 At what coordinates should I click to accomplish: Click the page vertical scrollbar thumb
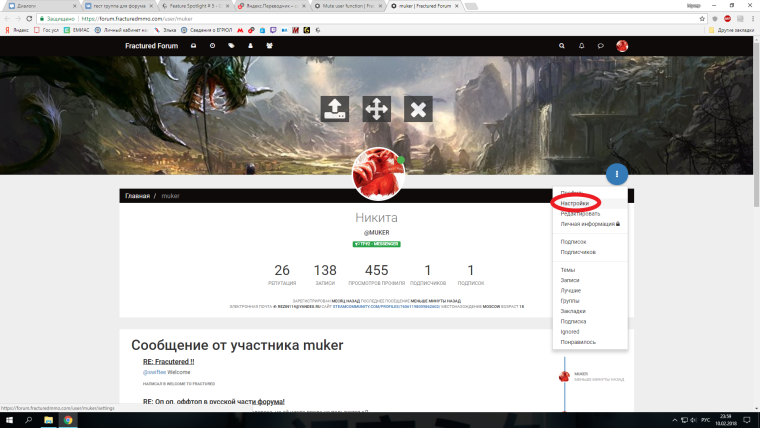coord(756,124)
